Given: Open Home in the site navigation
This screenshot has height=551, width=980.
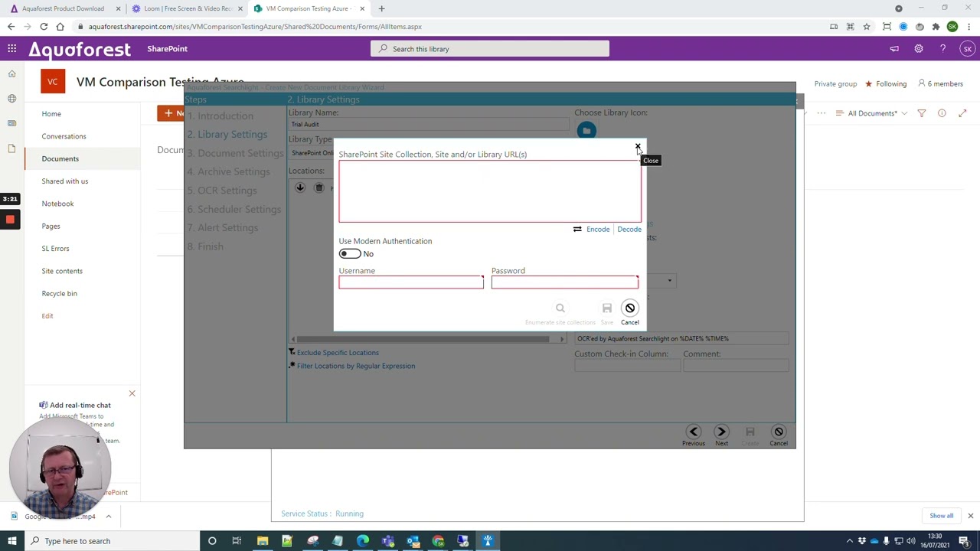Looking at the screenshot, I should tap(51, 114).
